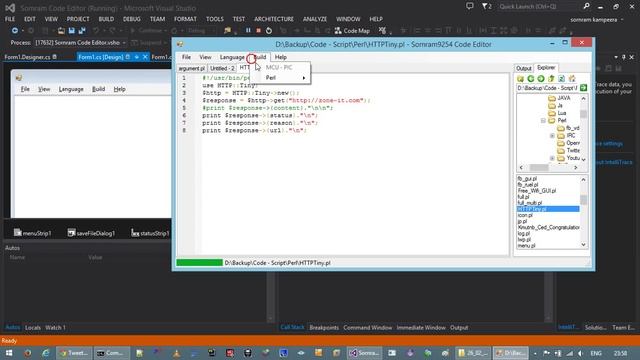Open the DEBUG menu in Visual Studio
Image resolution: width=640 pixels, height=360 pixels.
pos(131,19)
